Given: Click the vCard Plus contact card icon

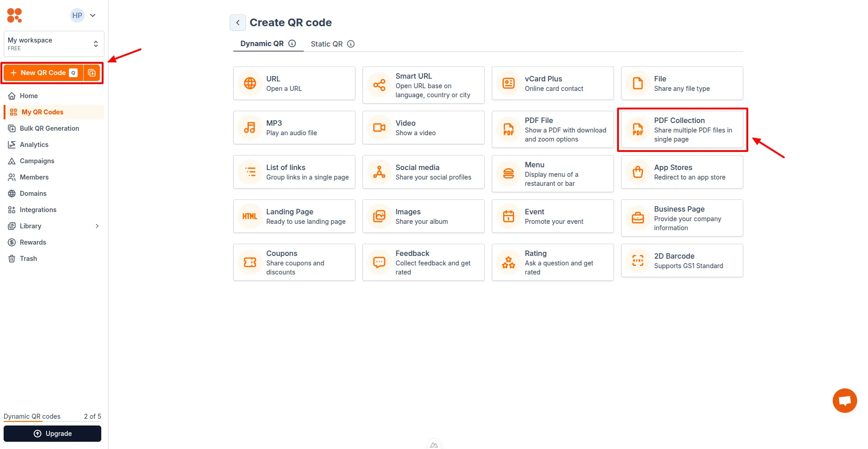Looking at the screenshot, I should (x=509, y=83).
